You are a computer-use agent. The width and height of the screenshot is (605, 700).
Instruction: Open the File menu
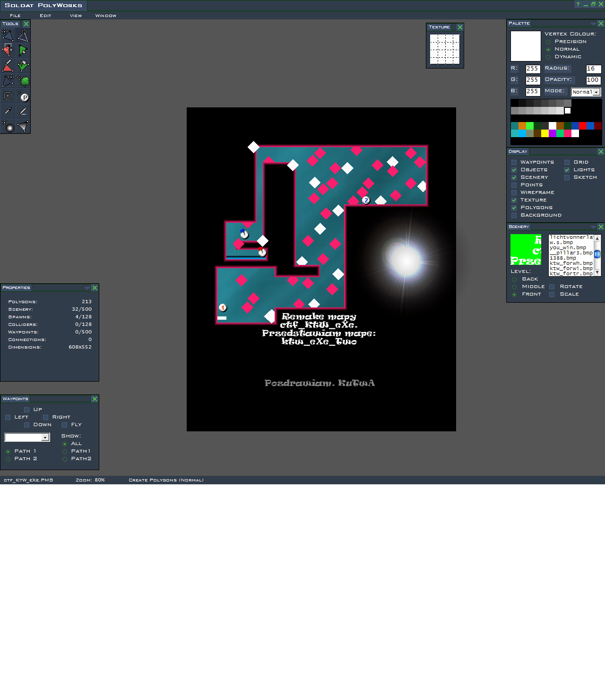(x=15, y=16)
